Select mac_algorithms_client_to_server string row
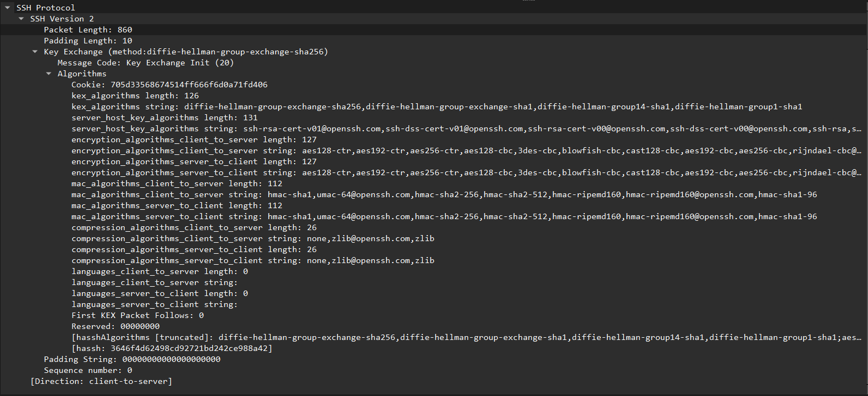The width and height of the screenshot is (868, 396). [x=444, y=194]
